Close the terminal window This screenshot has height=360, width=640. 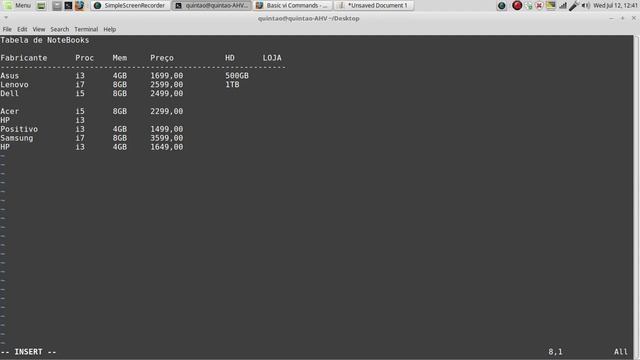click(x=633, y=18)
